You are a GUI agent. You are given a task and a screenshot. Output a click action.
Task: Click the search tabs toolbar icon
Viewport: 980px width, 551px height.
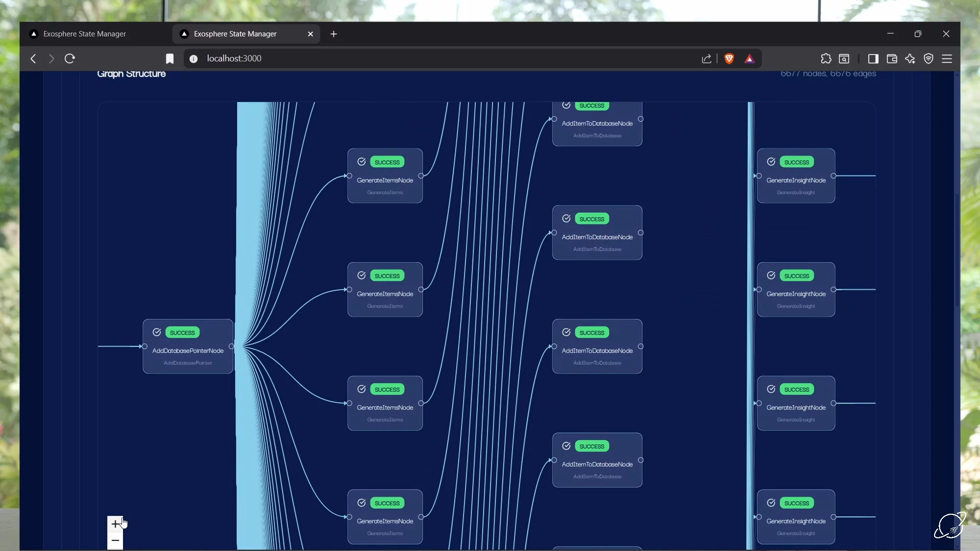[845, 59]
